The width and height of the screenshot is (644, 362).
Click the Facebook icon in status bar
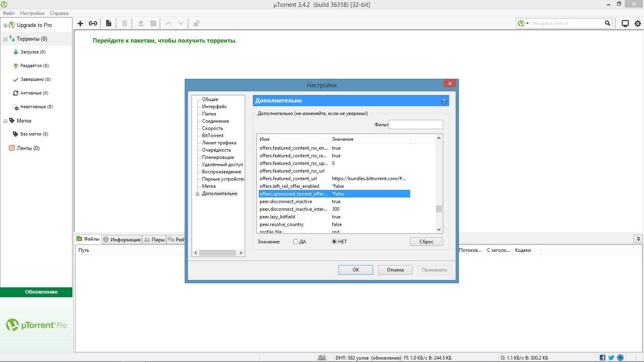[x=603, y=358]
